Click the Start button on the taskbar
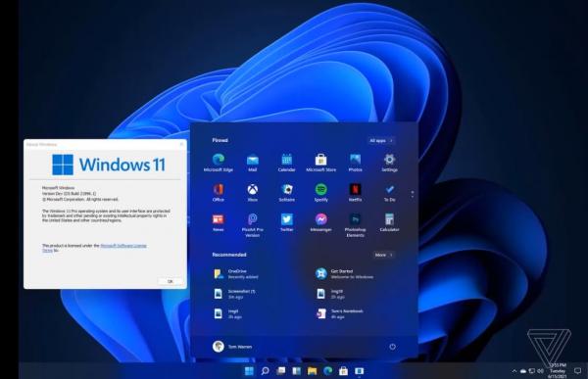This screenshot has height=379, width=588. point(249,371)
